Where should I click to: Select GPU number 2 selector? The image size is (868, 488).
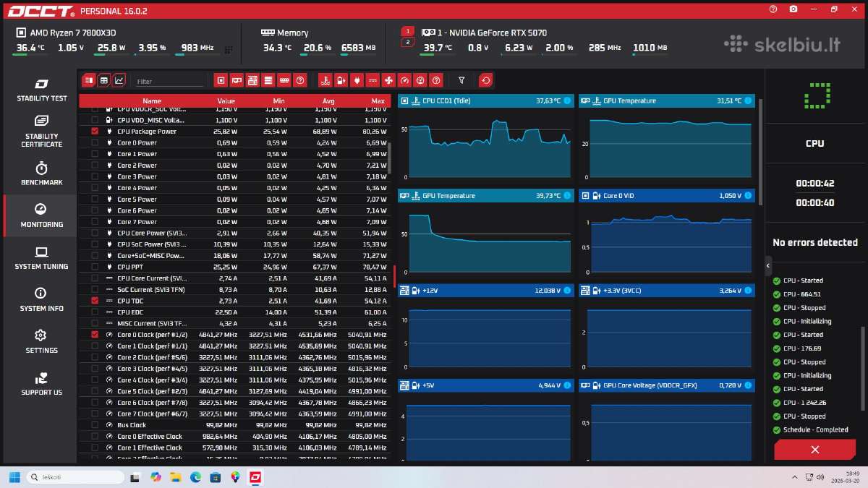[407, 43]
